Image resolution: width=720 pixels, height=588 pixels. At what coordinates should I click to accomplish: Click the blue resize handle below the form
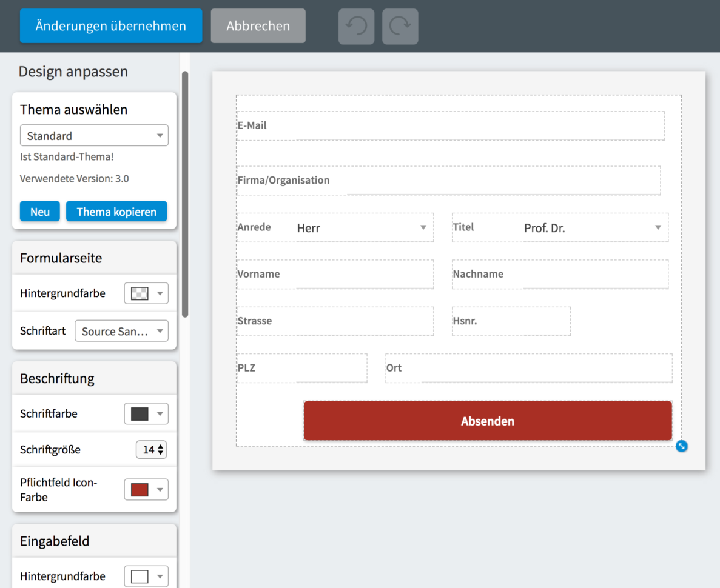(x=681, y=446)
